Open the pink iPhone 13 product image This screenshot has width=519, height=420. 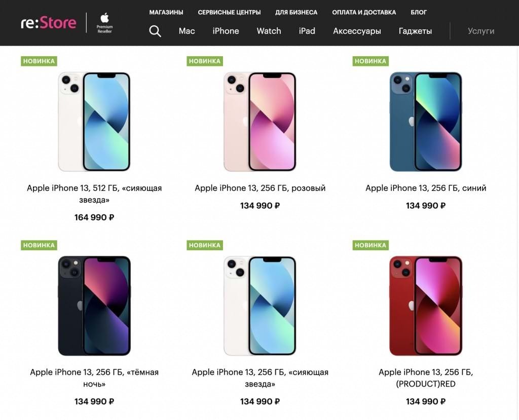coord(259,122)
